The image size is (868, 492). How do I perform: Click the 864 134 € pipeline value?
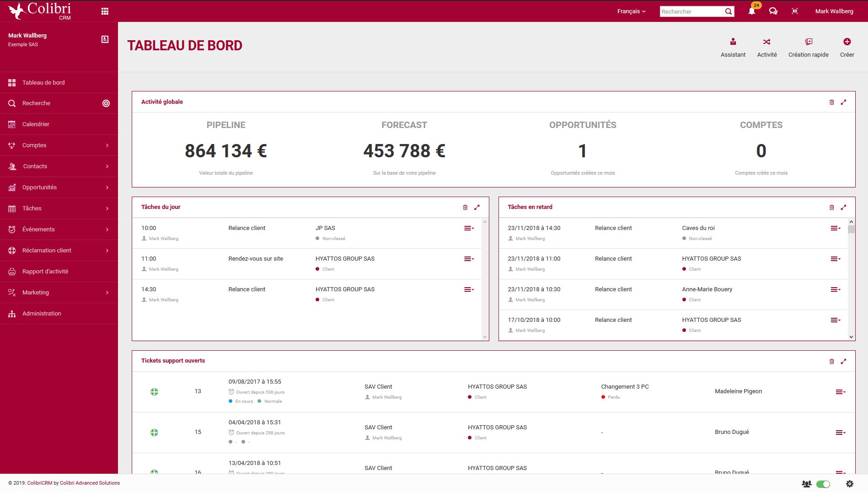226,151
